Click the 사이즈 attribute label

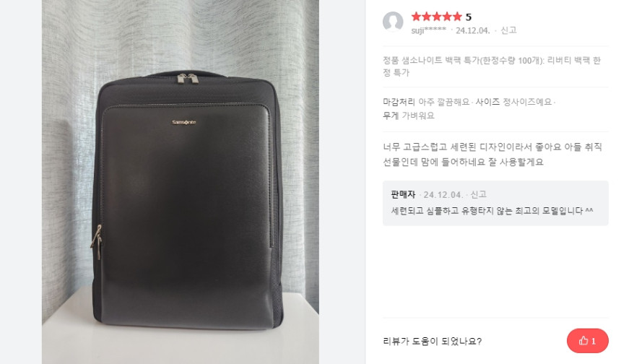(487, 102)
